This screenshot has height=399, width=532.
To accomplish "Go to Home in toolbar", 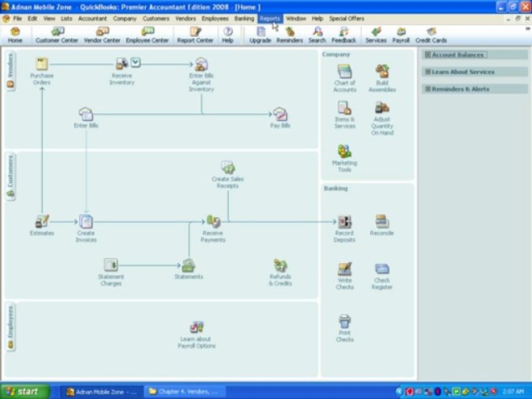I will point(15,35).
